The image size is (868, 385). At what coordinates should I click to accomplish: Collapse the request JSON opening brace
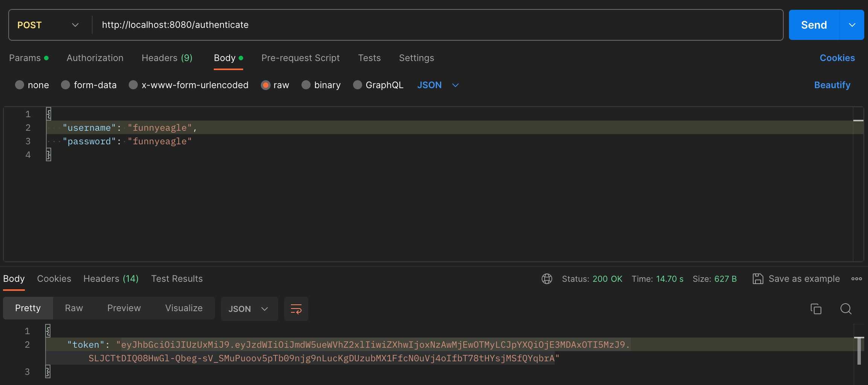(49, 114)
